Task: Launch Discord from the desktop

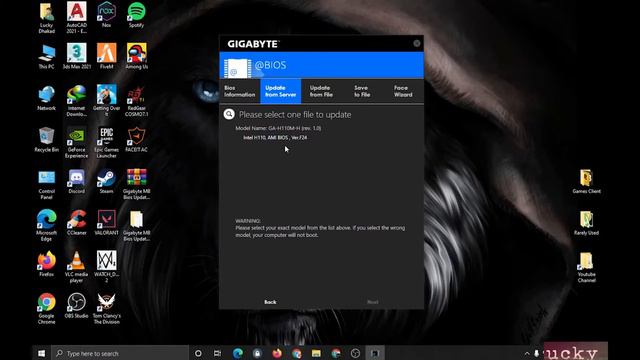Action: click(76, 182)
